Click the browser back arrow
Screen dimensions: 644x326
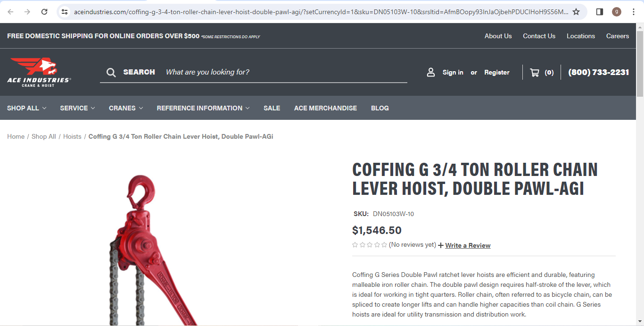click(x=10, y=12)
